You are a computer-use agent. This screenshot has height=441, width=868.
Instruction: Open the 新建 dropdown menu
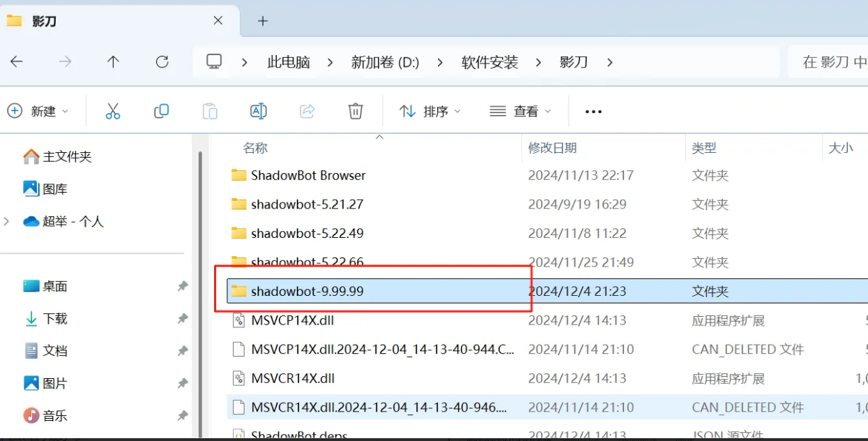38,111
